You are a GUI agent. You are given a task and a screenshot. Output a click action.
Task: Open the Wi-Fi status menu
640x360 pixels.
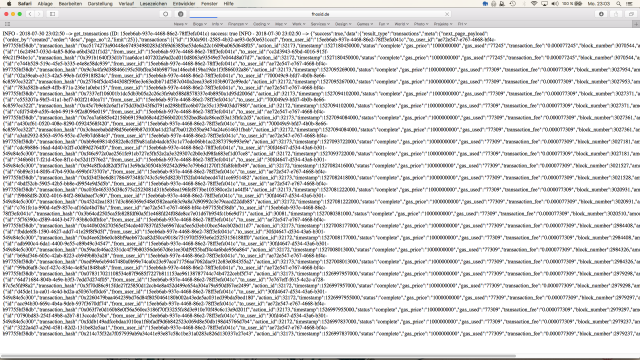pyautogui.click(x=534, y=4)
